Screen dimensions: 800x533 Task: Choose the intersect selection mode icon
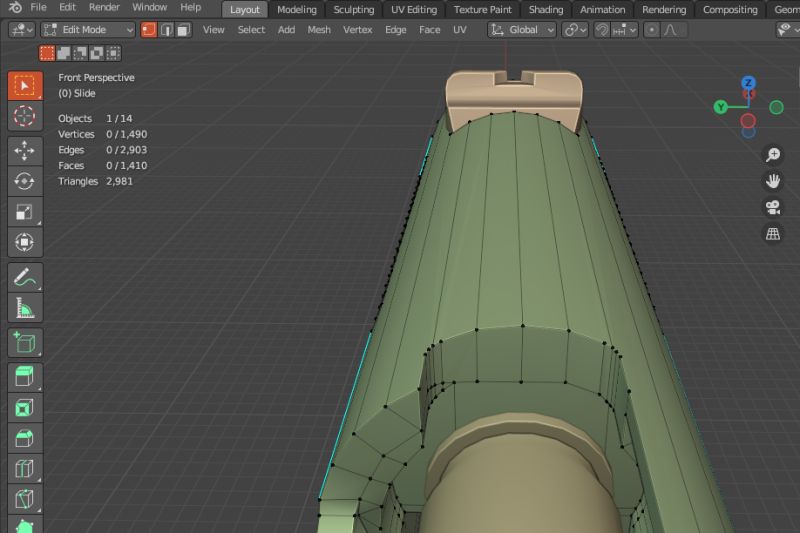[113, 53]
